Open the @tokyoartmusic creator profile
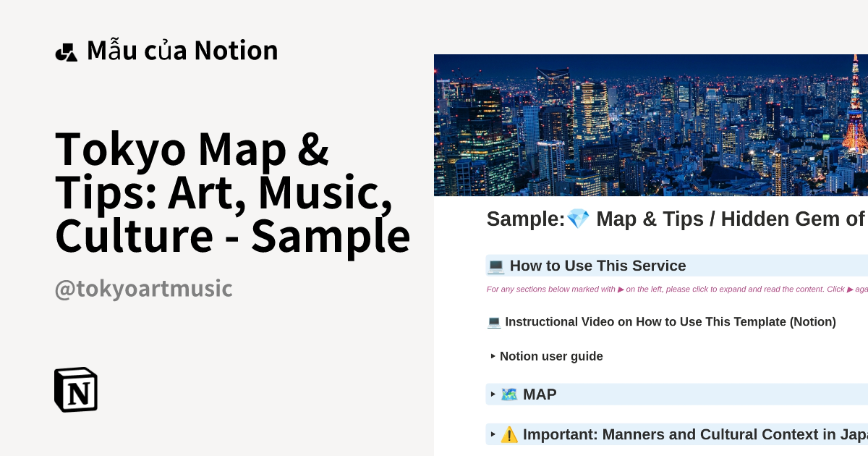The width and height of the screenshot is (868, 456). tap(142, 289)
